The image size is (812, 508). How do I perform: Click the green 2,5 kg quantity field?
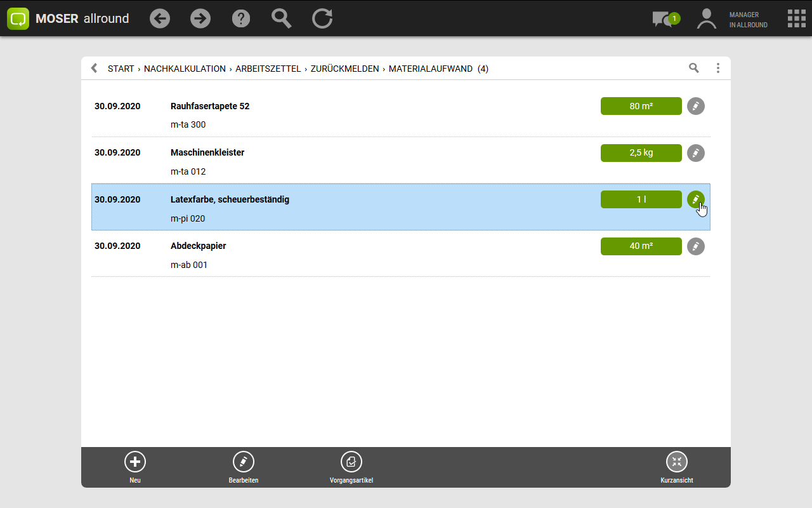[x=641, y=153]
